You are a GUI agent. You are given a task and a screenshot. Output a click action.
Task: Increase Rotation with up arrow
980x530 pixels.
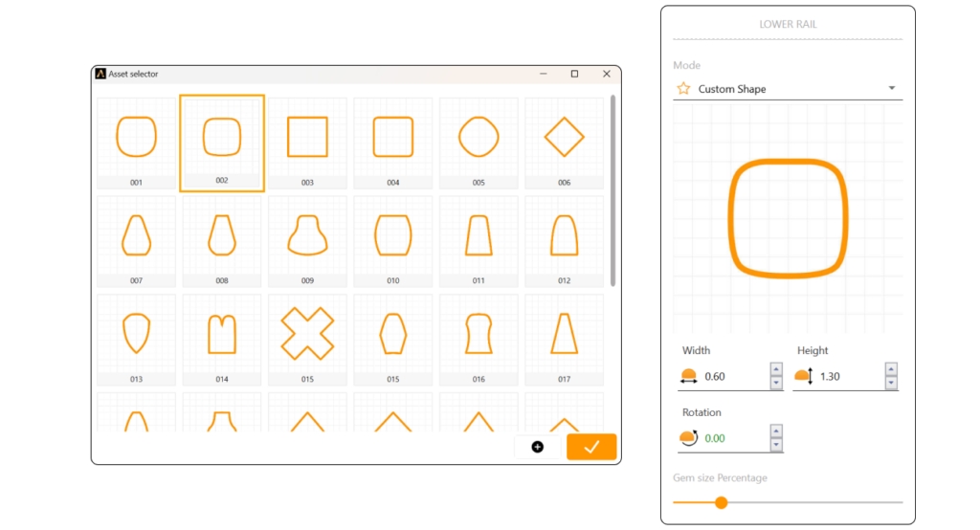pos(776,431)
